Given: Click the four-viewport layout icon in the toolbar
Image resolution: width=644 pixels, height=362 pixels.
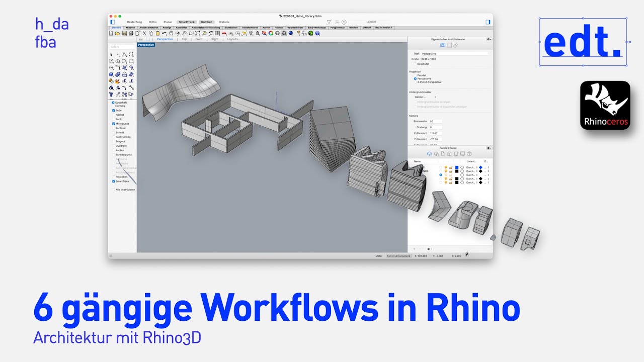Looking at the screenshot, I should coord(217,33).
